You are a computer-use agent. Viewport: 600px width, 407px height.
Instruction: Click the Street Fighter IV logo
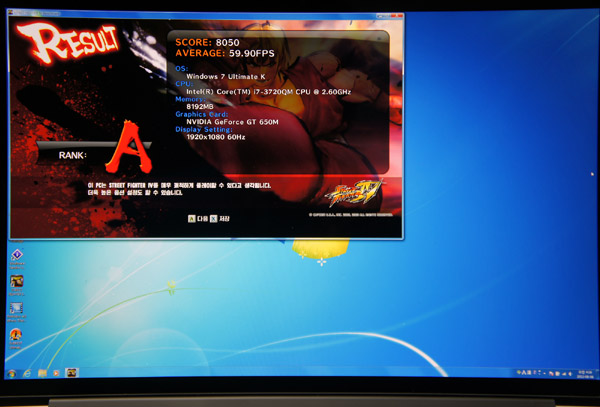click(353, 193)
